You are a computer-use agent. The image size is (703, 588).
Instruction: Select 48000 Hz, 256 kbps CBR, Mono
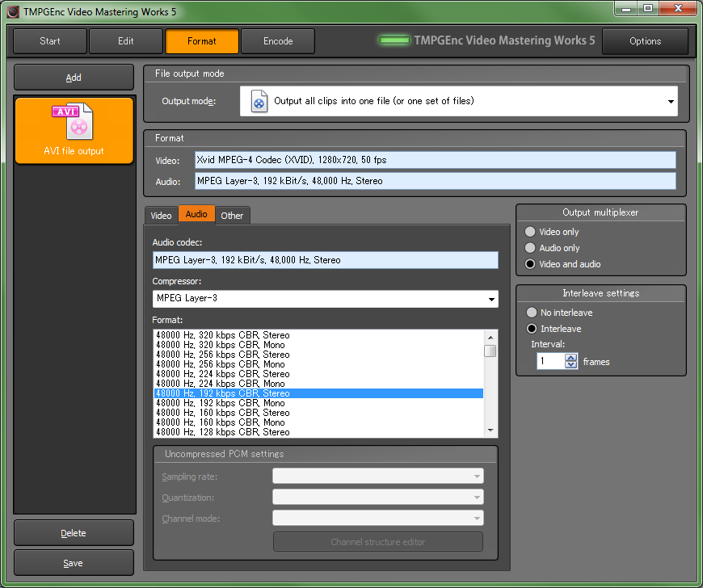[x=318, y=364]
